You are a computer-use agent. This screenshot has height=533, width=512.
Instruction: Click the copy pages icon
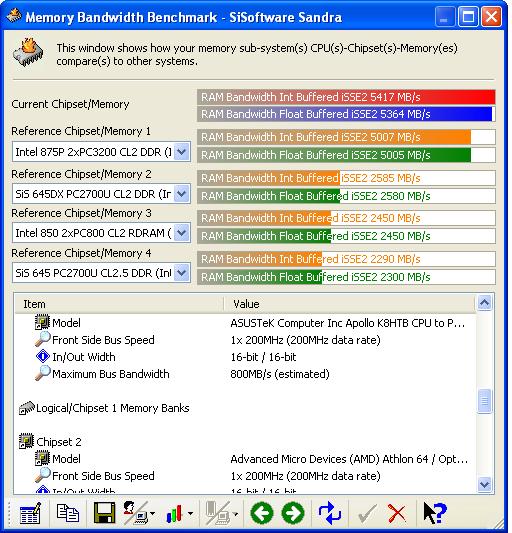click(x=67, y=513)
